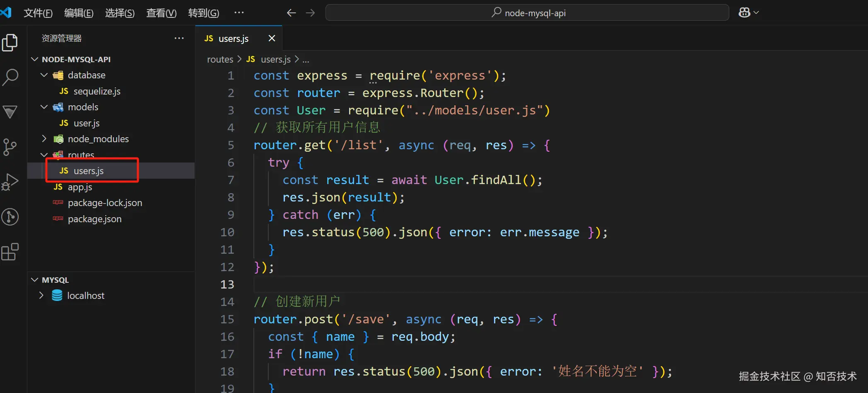This screenshot has width=868, height=393.
Task: Expand the node_modules folder chevron
Action: [44, 139]
